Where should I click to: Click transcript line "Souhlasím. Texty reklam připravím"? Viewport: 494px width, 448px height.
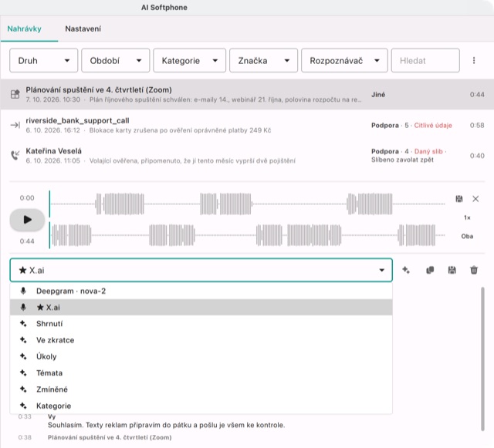[x=167, y=425]
